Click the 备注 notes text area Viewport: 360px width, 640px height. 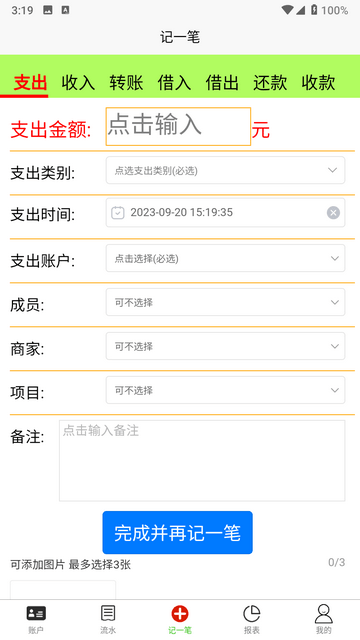[202, 461]
